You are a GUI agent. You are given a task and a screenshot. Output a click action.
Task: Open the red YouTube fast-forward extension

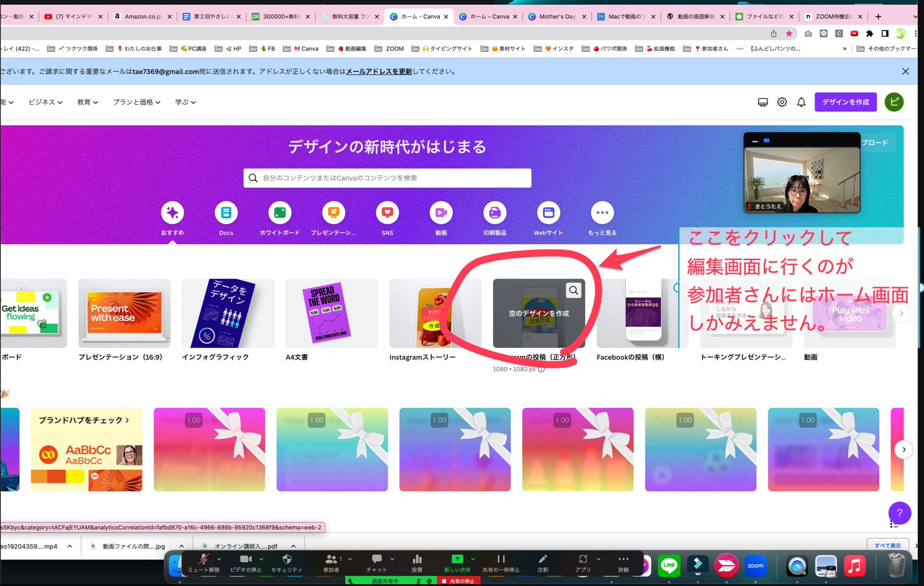(x=854, y=34)
